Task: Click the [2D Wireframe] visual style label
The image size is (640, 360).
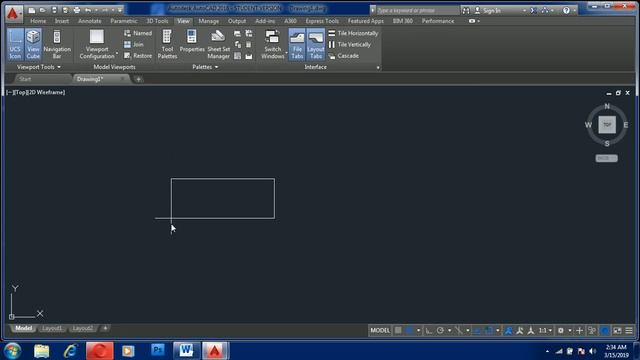Action: point(46,92)
